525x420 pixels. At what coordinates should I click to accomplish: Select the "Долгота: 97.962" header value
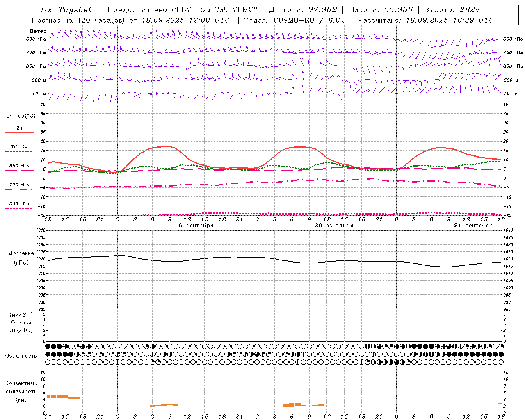coord(303,10)
